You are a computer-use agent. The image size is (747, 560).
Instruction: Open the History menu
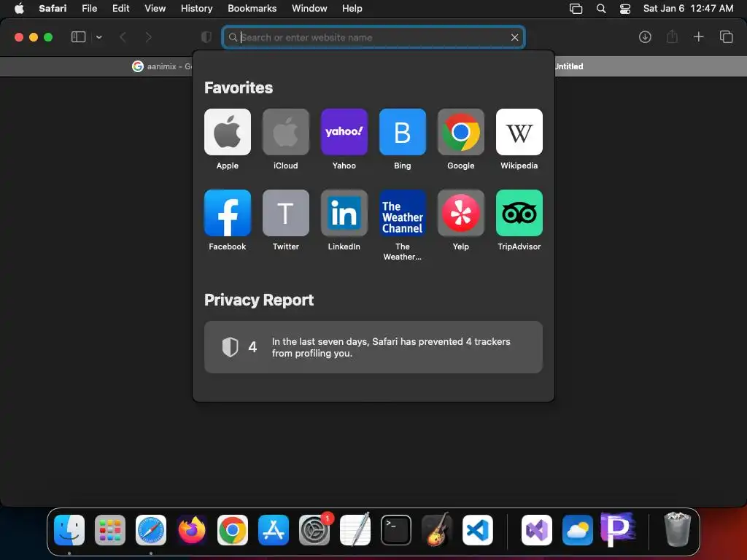(196, 9)
